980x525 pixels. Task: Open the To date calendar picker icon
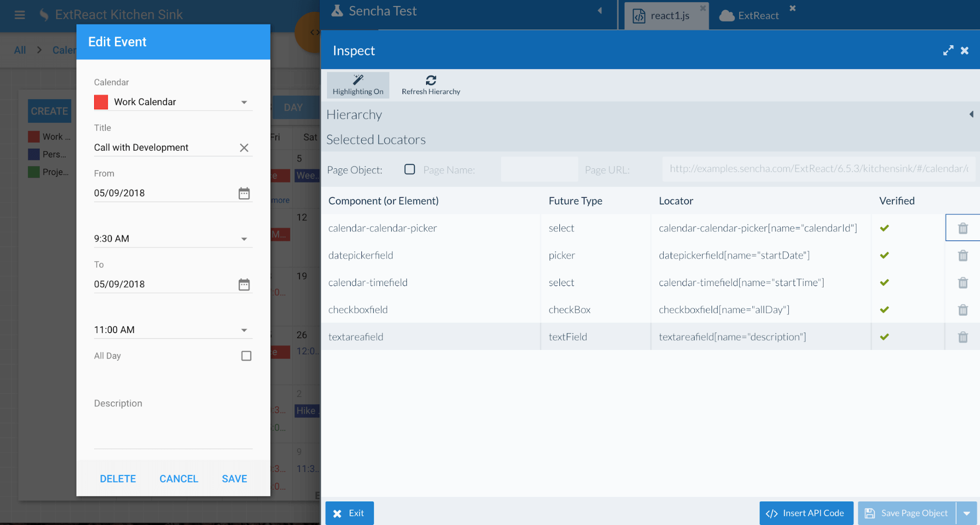click(x=244, y=285)
